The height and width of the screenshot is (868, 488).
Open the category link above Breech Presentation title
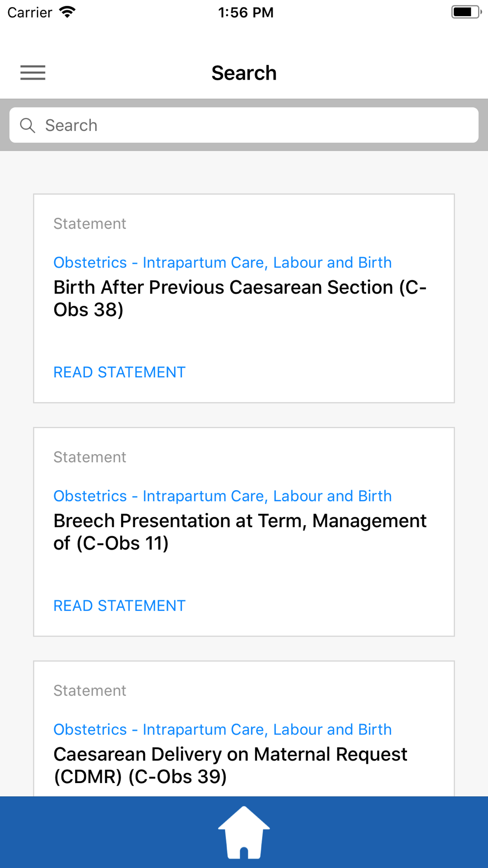[x=223, y=496]
